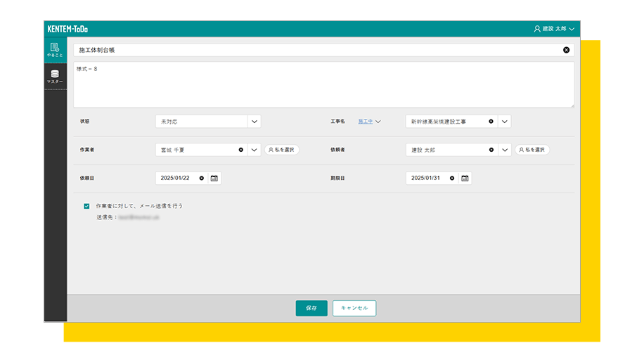Expand the 作業者 dropdown arrow
The height and width of the screenshot is (362, 644).
(254, 150)
